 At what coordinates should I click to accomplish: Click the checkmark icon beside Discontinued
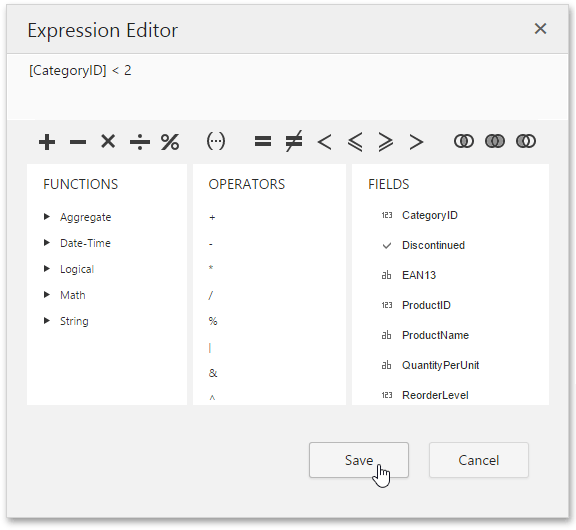[387, 245]
